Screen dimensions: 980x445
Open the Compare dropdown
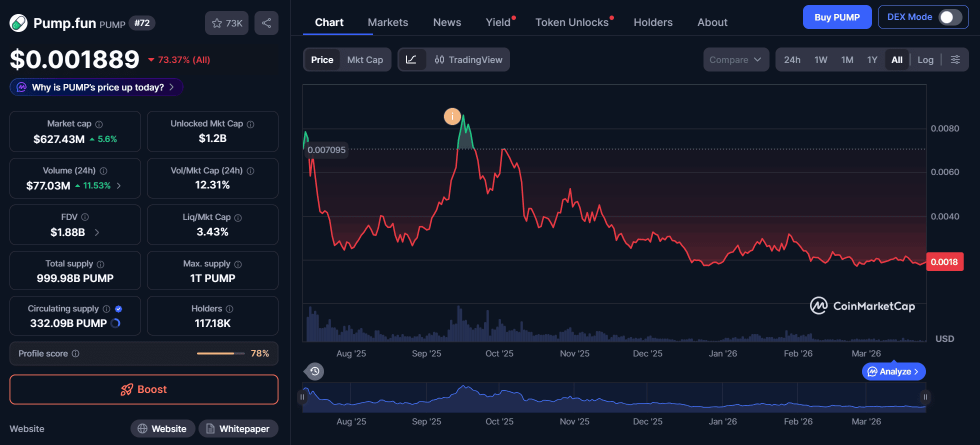735,59
